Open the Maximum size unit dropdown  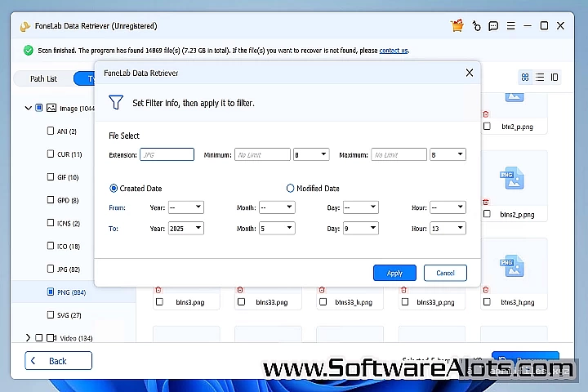point(448,154)
